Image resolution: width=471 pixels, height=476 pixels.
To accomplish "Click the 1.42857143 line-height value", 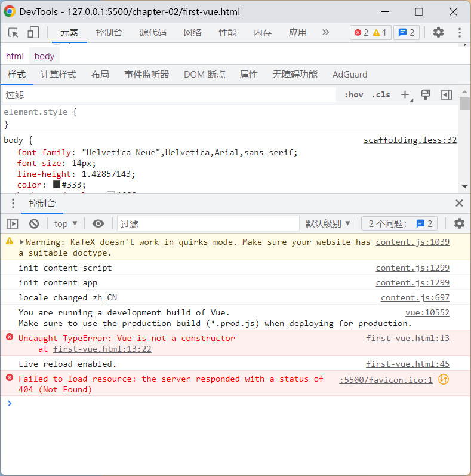I will (106, 174).
